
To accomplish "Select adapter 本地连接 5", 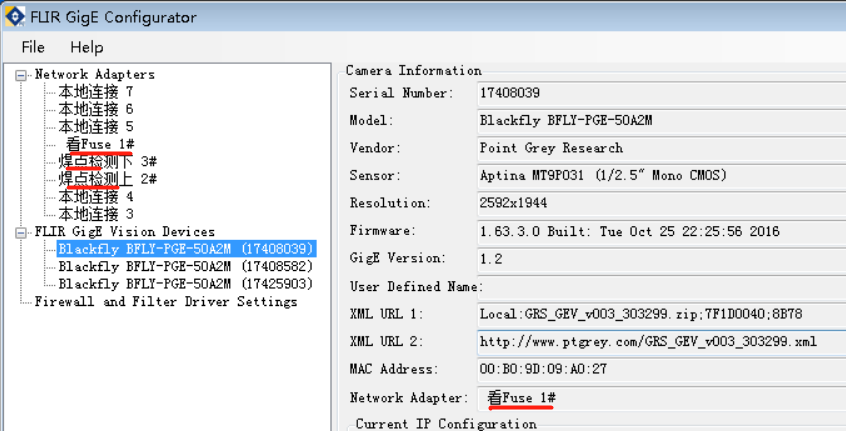I will pos(95,127).
